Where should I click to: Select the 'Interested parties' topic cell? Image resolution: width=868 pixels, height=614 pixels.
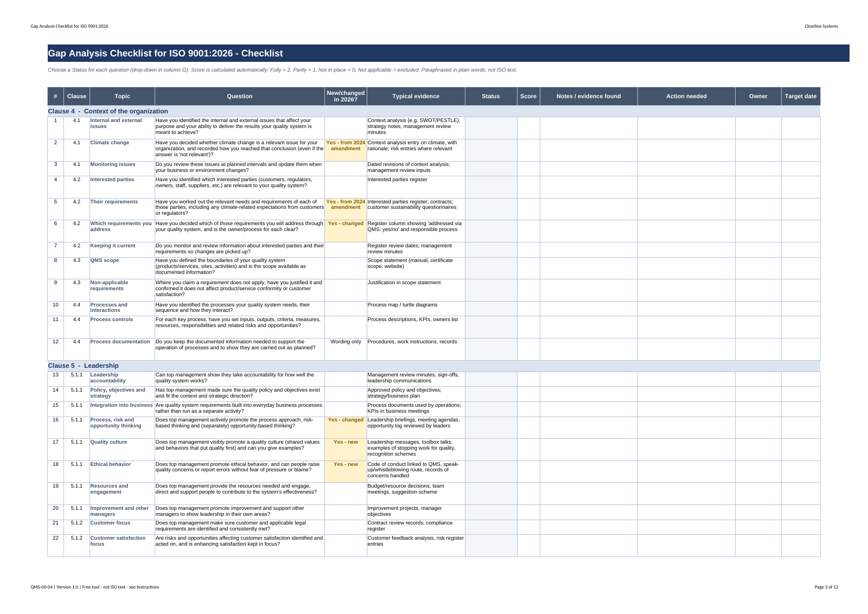pos(122,187)
